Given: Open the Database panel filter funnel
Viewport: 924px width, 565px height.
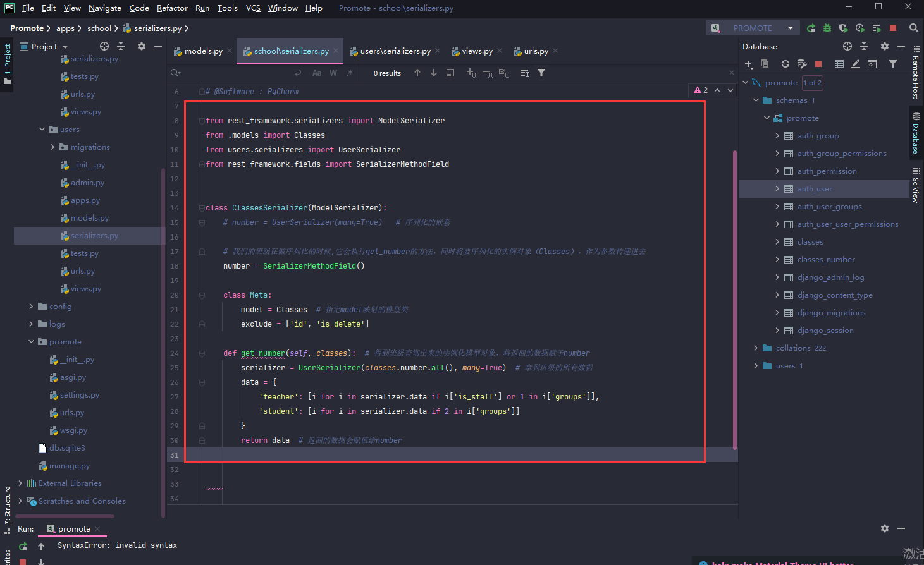Looking at the screenshot, I should [893, 64].
